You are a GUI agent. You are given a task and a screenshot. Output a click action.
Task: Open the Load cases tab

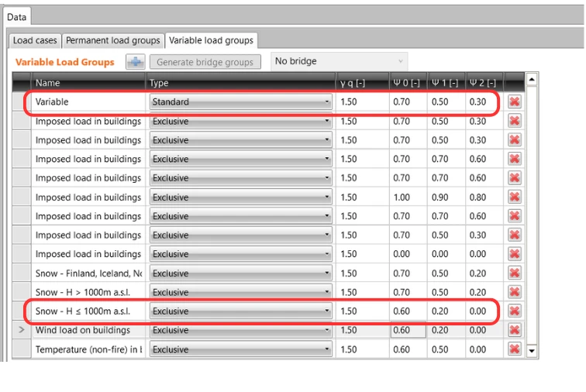pyautogui.click(x=35, y=40)
